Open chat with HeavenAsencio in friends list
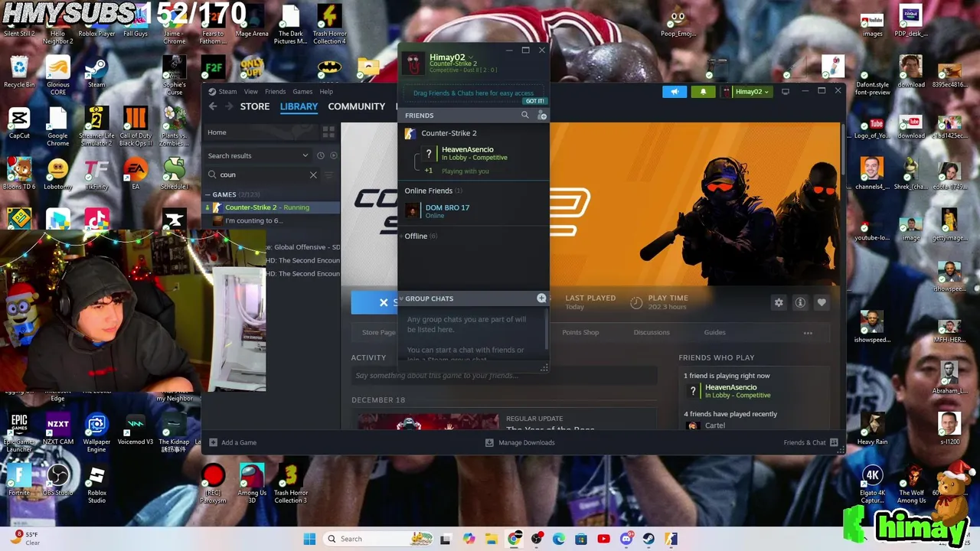Screen dimensions: 980x551 [475, 153]
